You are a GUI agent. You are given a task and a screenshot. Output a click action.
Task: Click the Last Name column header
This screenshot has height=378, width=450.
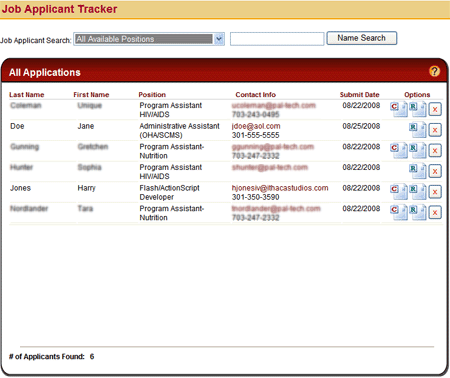[27, 95]
